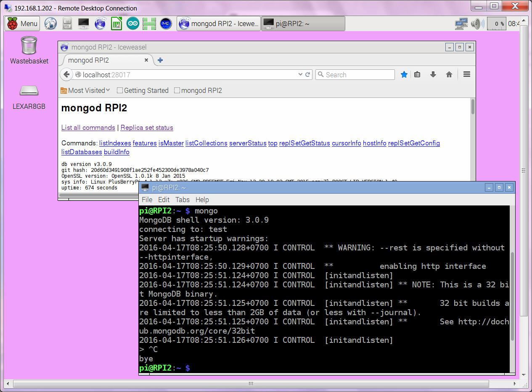Open the URL history dropdown arrow

click(300, 75)
